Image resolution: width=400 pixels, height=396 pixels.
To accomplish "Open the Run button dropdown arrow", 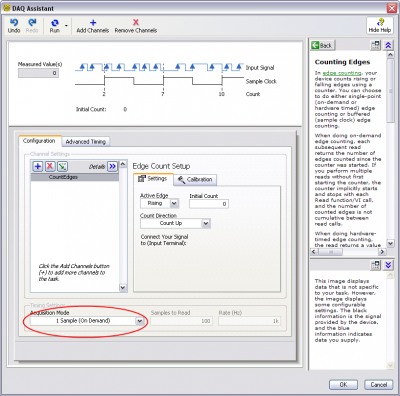I will click(66, 26).
